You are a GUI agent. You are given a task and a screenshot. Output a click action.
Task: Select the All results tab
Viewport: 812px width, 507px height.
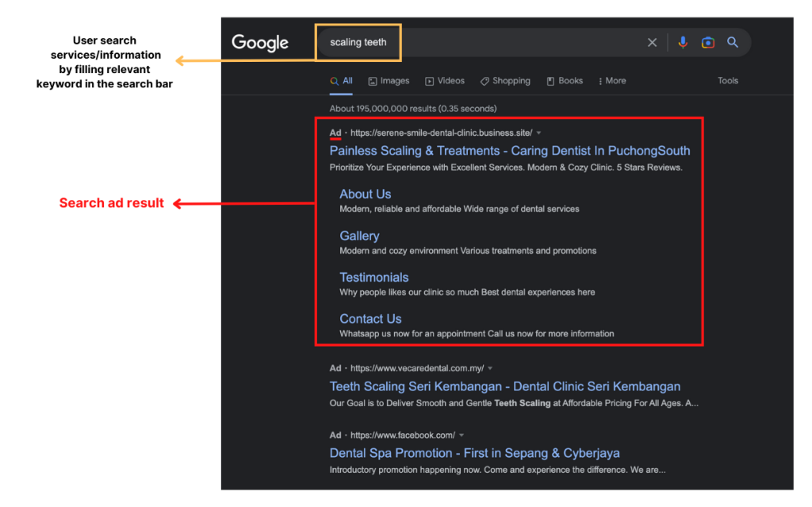[x=341, y=81]
